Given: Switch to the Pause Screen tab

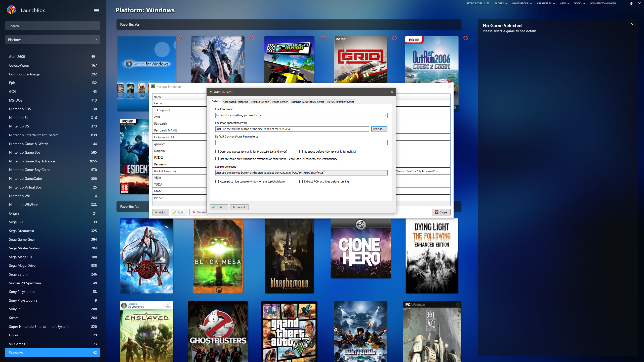Looking at the screenshot, I should (280, 102).
